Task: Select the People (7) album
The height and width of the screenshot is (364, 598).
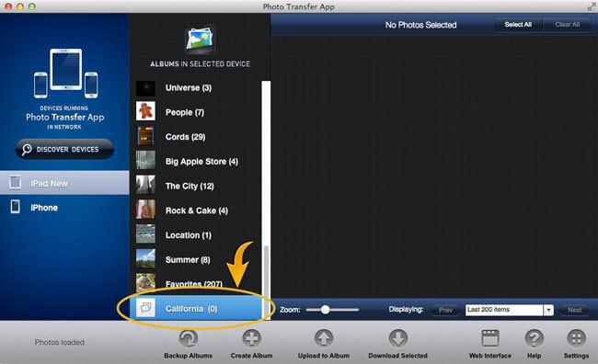Action: point(196,112)
